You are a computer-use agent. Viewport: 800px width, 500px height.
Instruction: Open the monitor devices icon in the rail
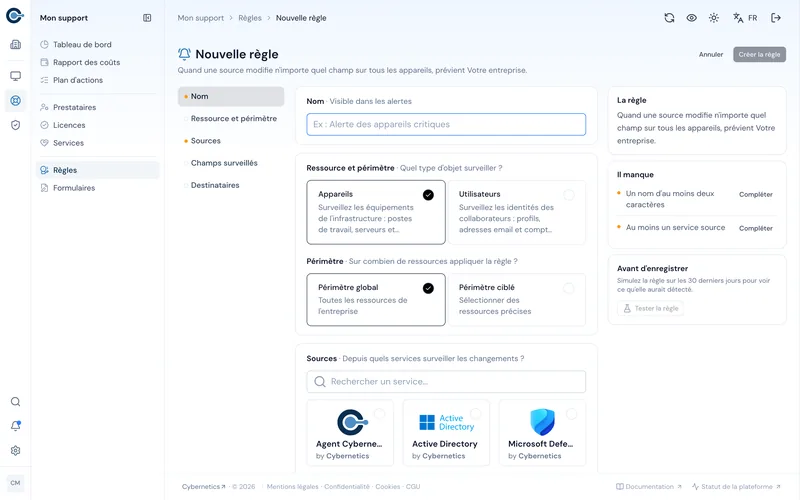click(15, 76)
